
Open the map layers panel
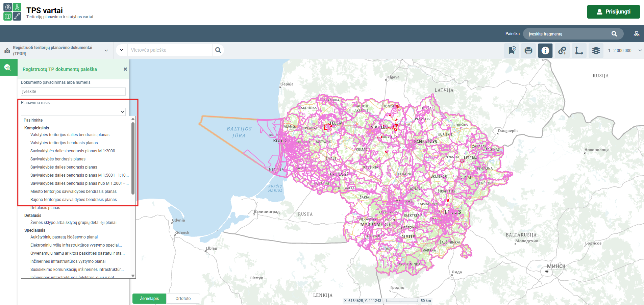click(596, 51)
